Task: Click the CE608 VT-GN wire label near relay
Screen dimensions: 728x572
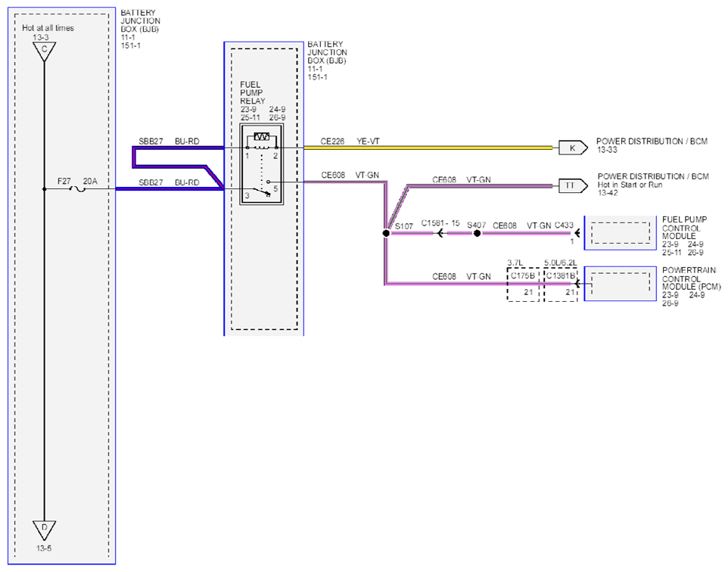Action: [x=350, y=175]
